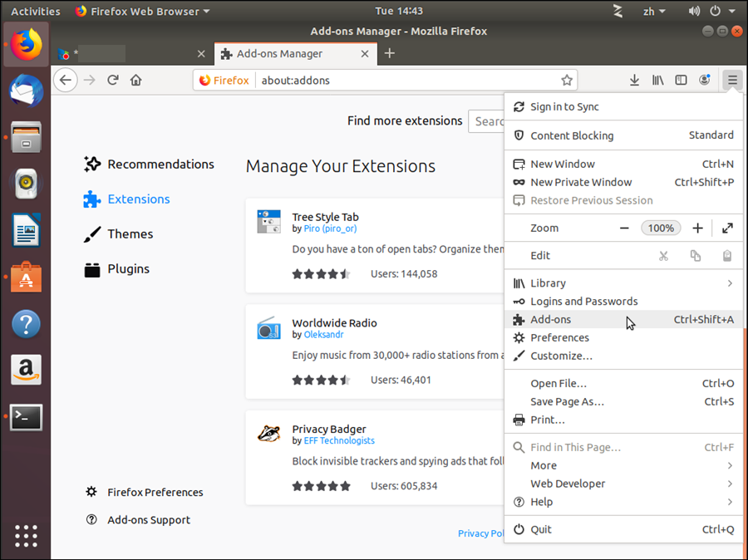The width and height of the screenshot is (748, 560).
Task: Open the Help submenu
Action: (729, 502)
